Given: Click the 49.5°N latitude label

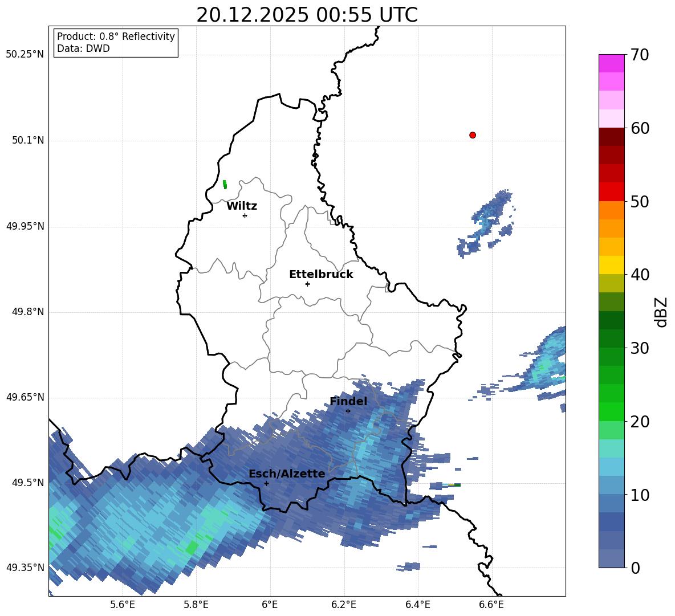Looking at the screenshot, I should (28, 483).
